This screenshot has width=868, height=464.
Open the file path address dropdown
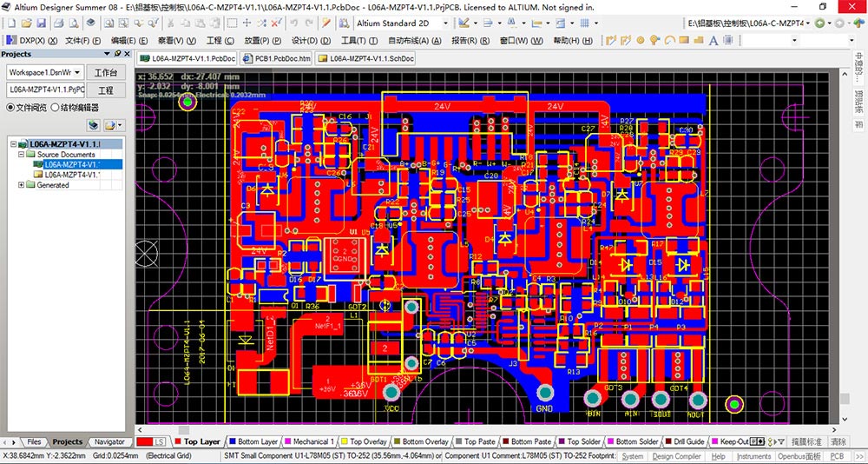click(x=808, y=23)
